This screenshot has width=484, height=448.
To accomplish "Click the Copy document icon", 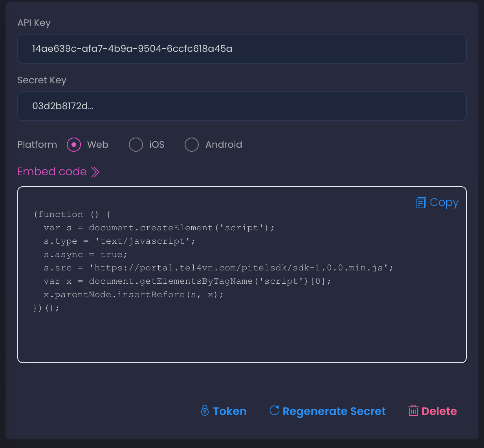I will point(421,203).
